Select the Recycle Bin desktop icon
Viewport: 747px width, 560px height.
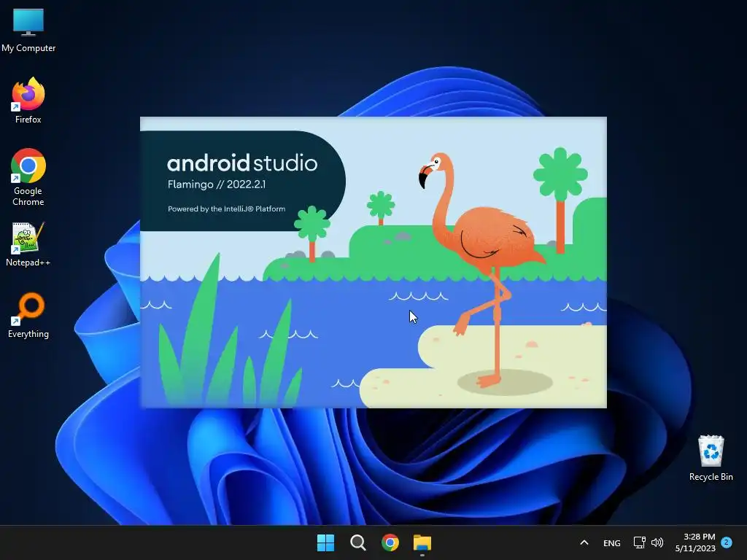(711, 458)
